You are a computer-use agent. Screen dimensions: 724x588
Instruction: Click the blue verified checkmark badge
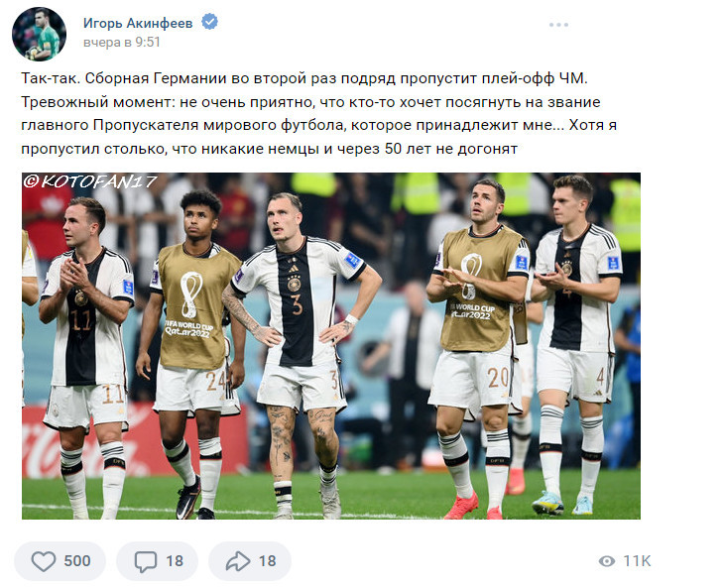click(x=209, y=22)
